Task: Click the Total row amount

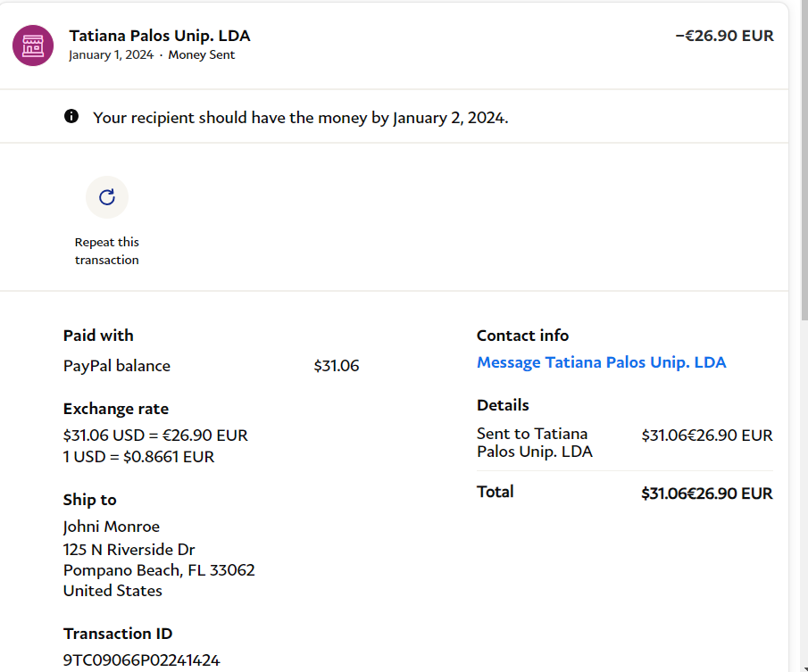Action: tap(706, 494)
